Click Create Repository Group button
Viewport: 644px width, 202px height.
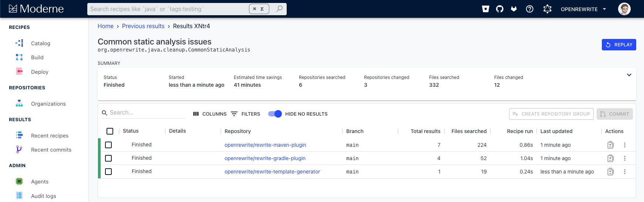pos(551,114)
